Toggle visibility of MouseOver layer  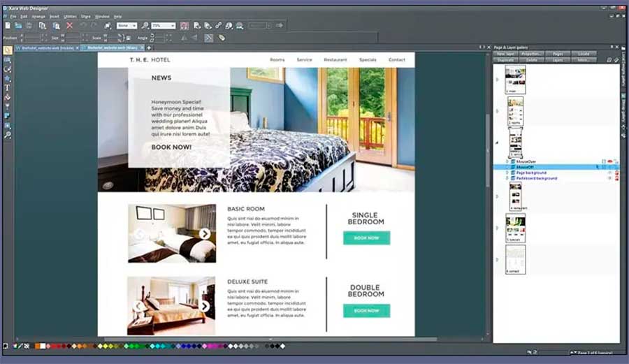click(x=609, y=161)
